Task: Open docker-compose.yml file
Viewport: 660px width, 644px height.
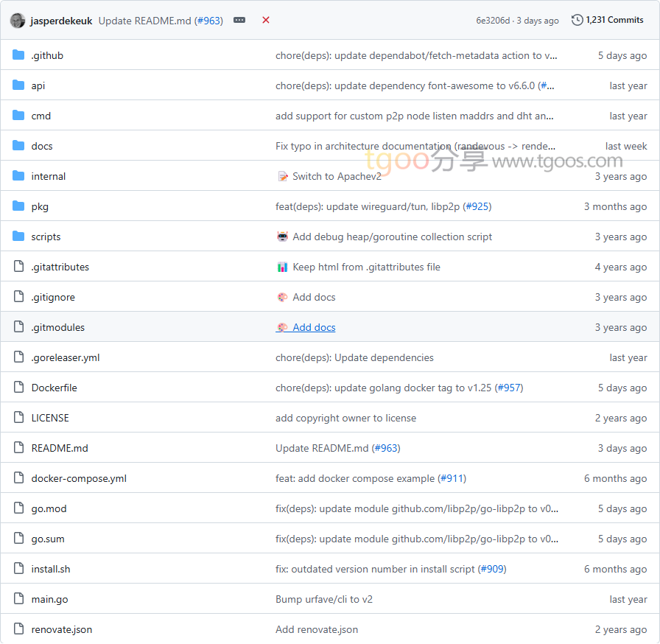Action: [79, 478]
